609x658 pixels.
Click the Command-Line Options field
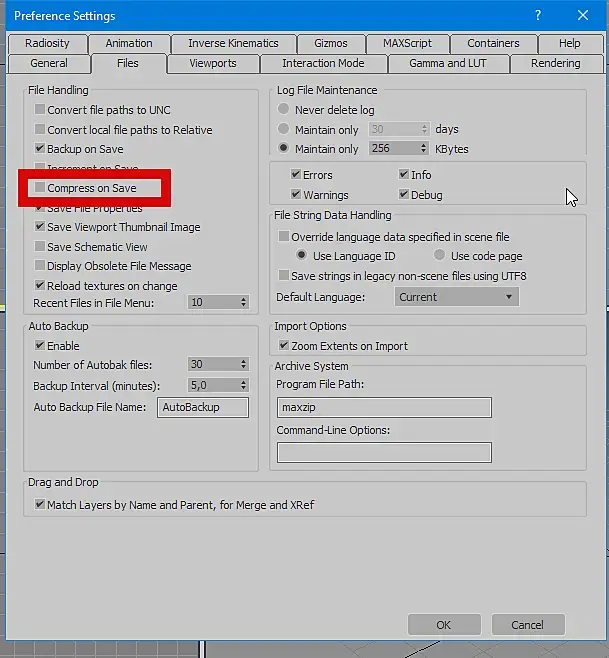tap(384, 452)
